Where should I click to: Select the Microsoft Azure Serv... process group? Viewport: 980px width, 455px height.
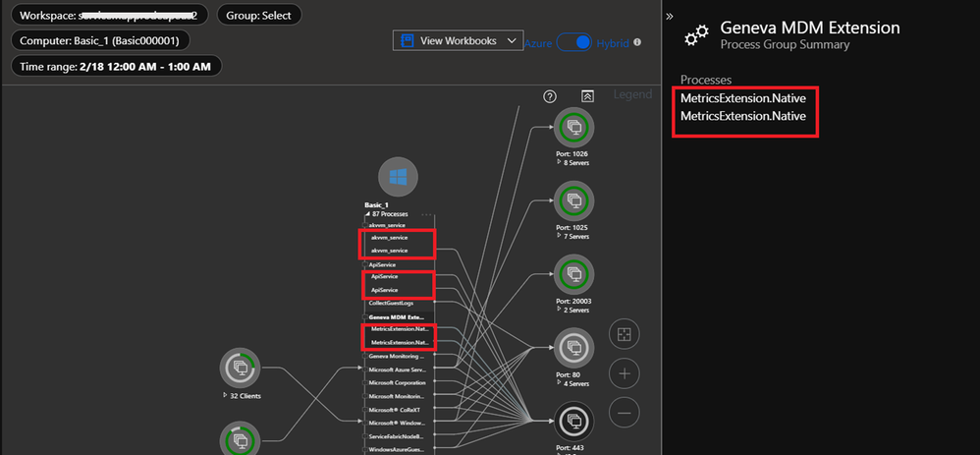[397, 370]
